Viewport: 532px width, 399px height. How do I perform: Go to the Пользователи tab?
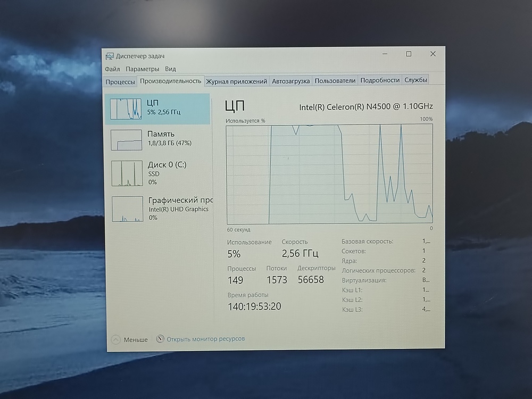click(335, 81)
